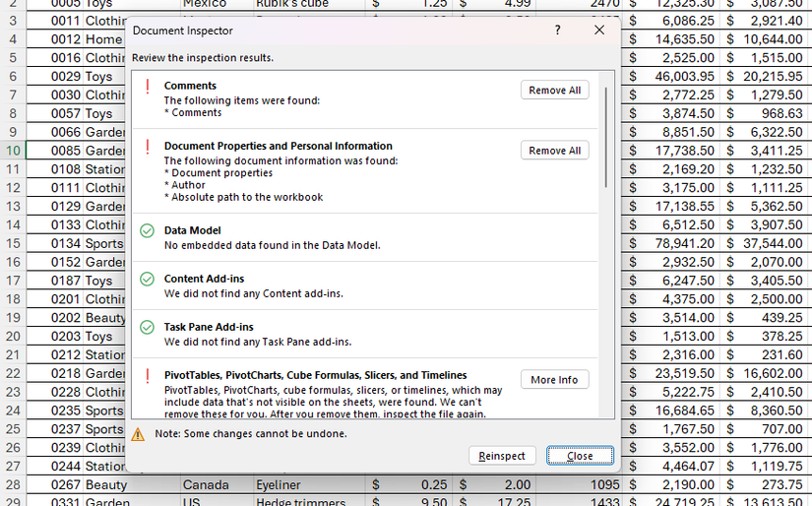Click the red exclamation icon beside PivotTables
The width and height of the screenshot is (812, 506).
pyautogui.click(x=148, y=376)
